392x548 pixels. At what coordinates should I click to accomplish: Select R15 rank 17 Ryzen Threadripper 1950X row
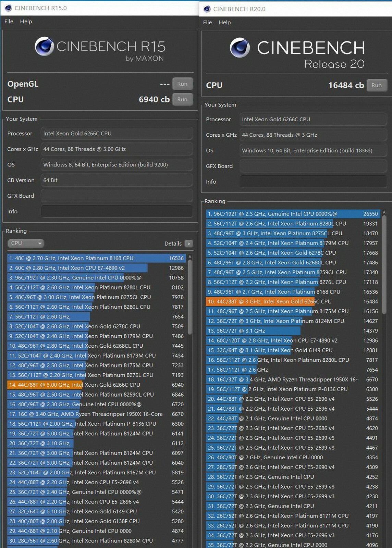[97, 414]
